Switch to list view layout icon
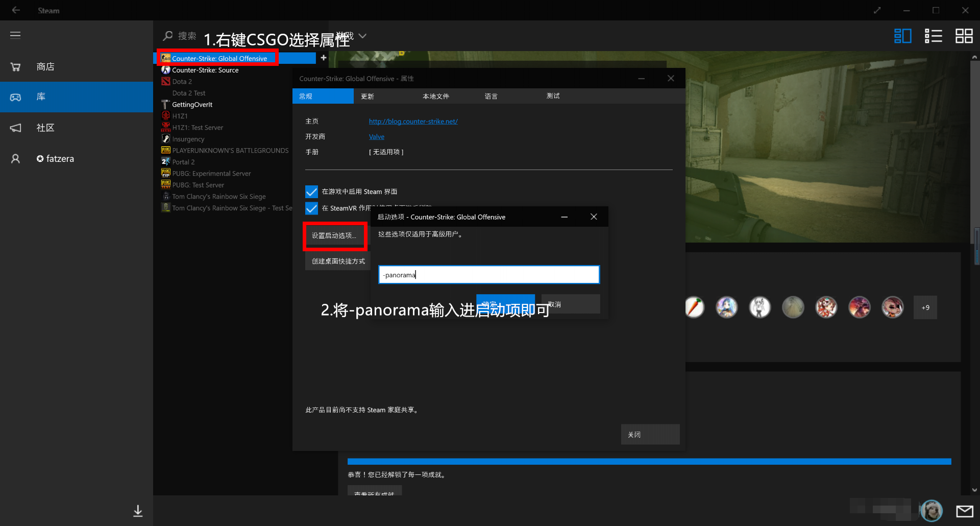This screenshot has width=980, height=526. (x=933, y=36)
